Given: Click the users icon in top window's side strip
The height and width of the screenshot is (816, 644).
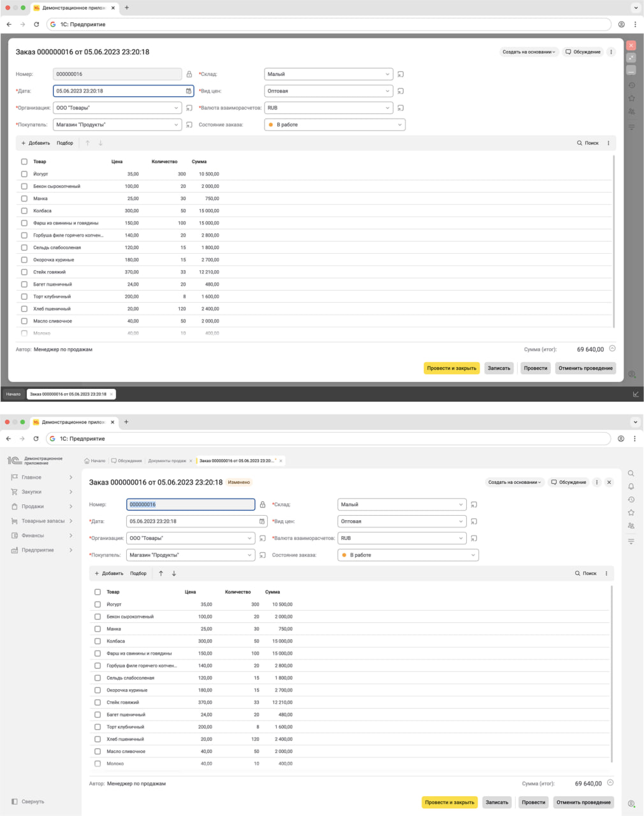Looking at the screenshot, I should click(x=631, y=112).
